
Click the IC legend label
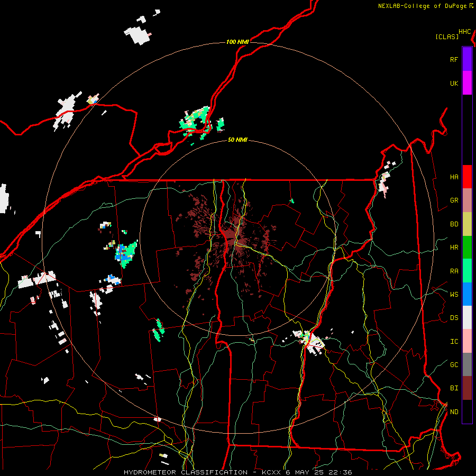click(454, 342)
